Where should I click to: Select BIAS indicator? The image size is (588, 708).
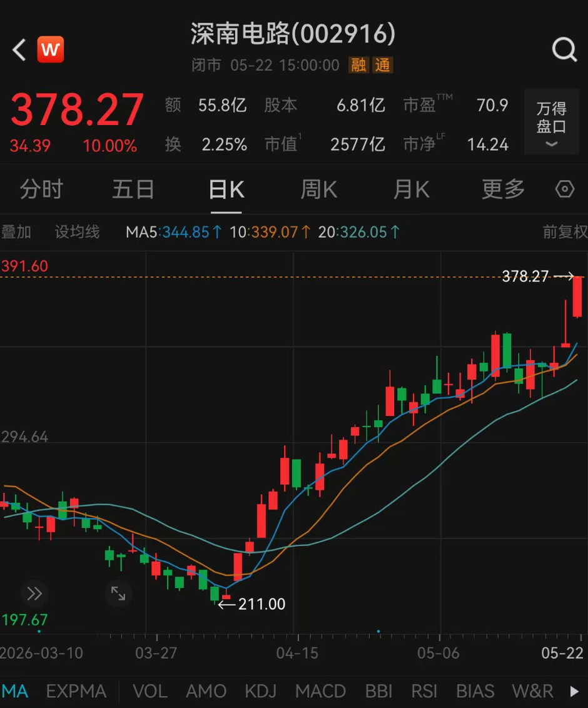coord(475,691)
